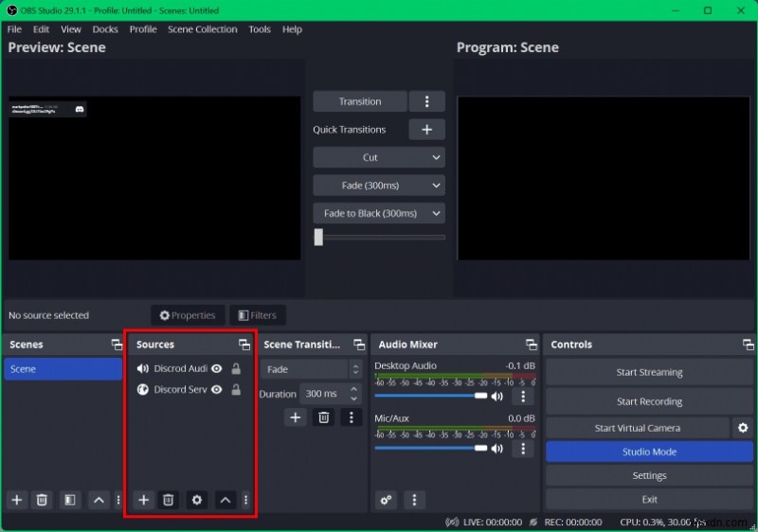Add a new source with plus icon

click(144, 500)
